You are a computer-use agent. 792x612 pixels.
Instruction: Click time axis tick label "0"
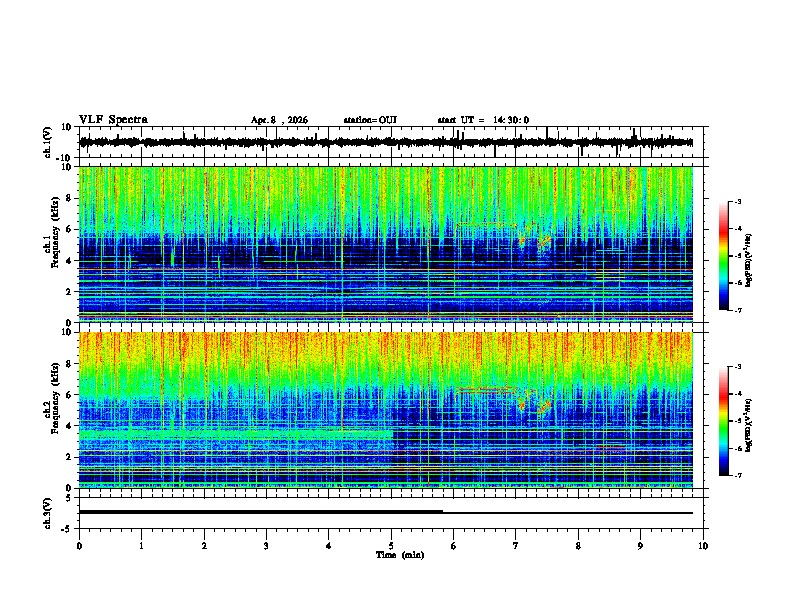click(x=79, y=546)
